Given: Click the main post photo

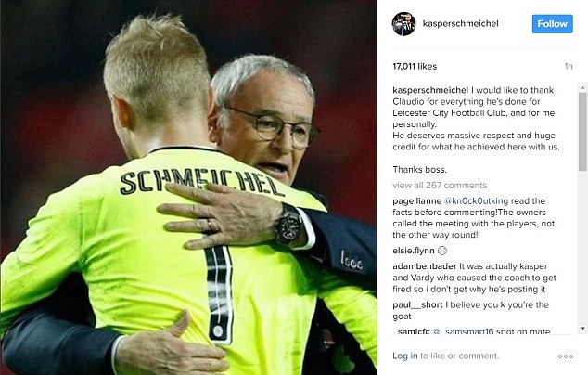Looking at the screenshot, I should 188,187.
